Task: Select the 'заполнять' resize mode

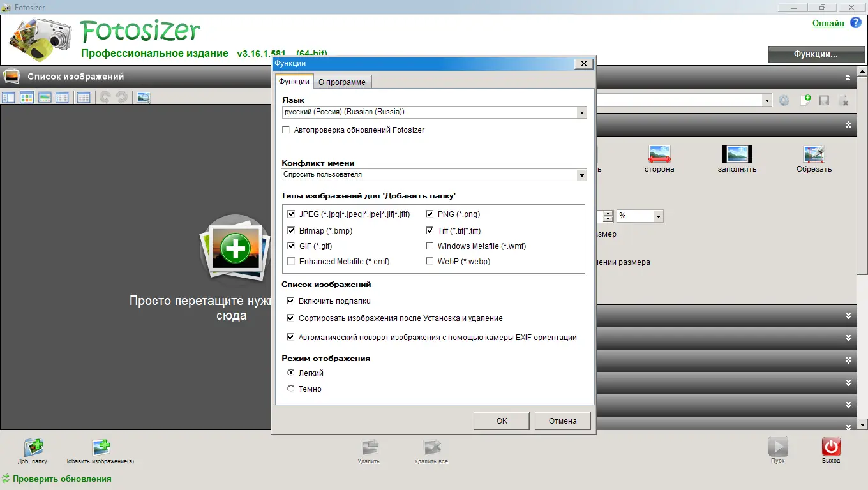Action: [737, 159]
